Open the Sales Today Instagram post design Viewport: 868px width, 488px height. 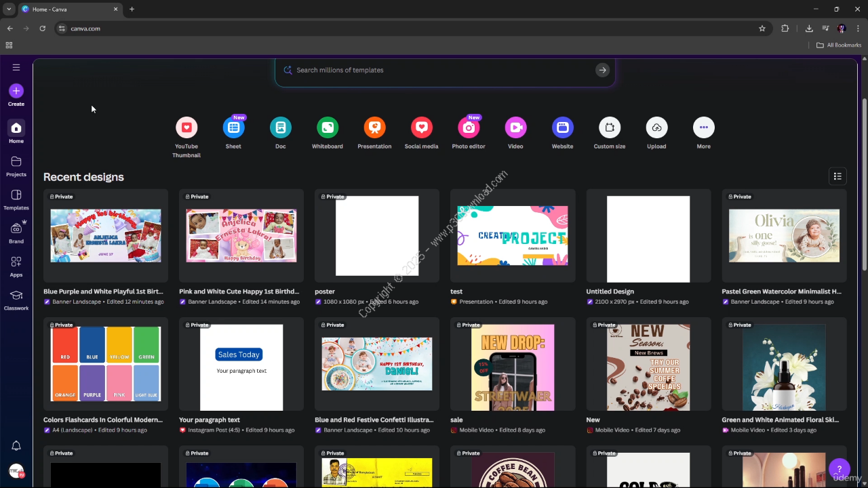pyautogui.click(x=241, y=364)
